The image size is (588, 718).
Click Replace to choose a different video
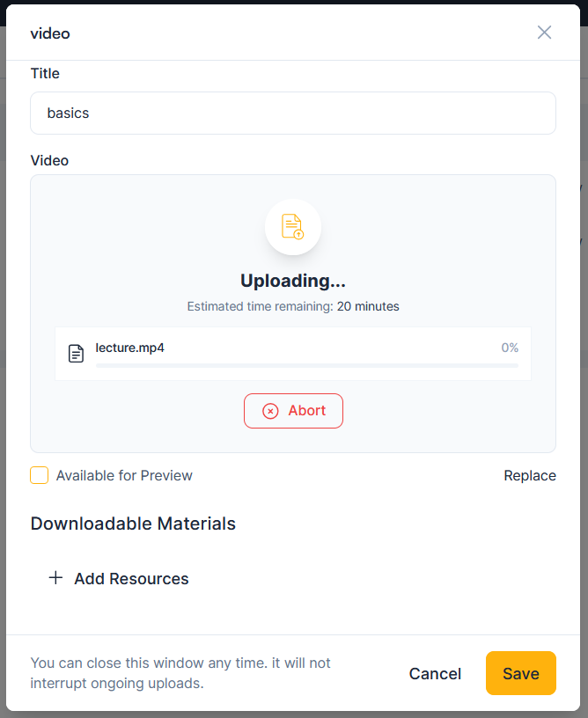click(x=529, y=475)
